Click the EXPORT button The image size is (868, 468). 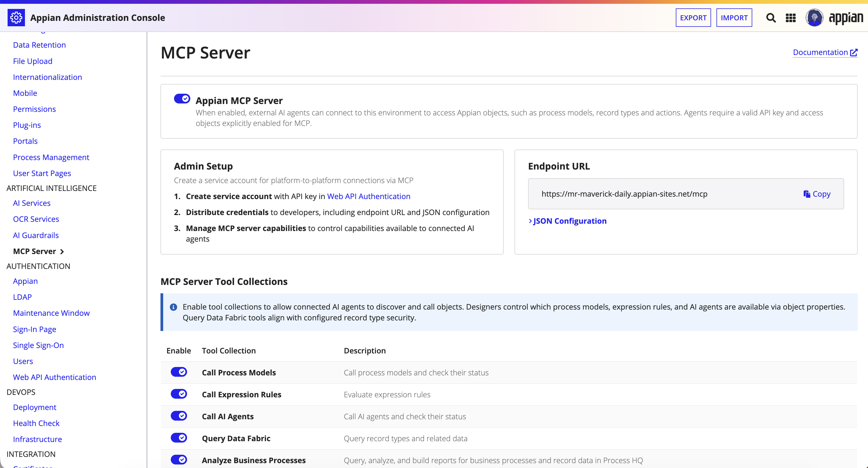pyautogui.click(x=693, y=18)
